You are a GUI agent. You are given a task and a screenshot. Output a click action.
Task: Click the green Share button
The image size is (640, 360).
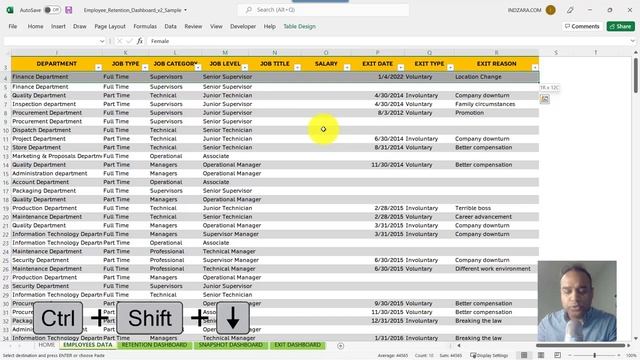[620, 26]
